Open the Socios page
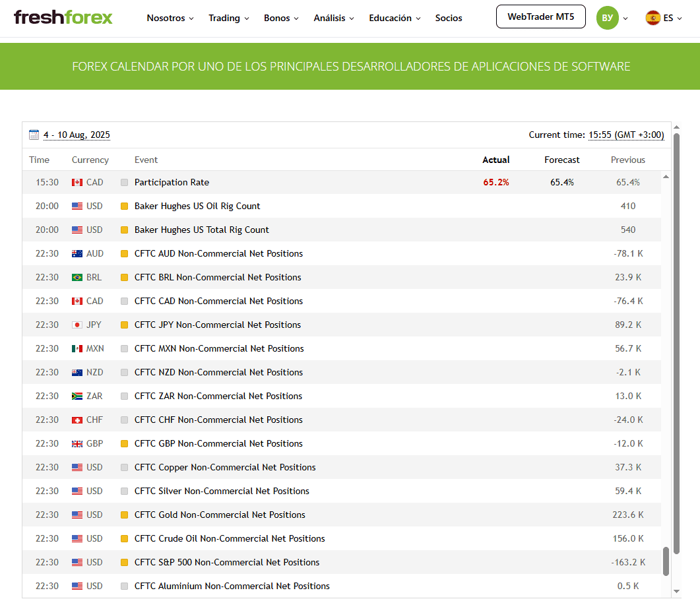This screenshot has width=700, height=601. tap(449, 18)
